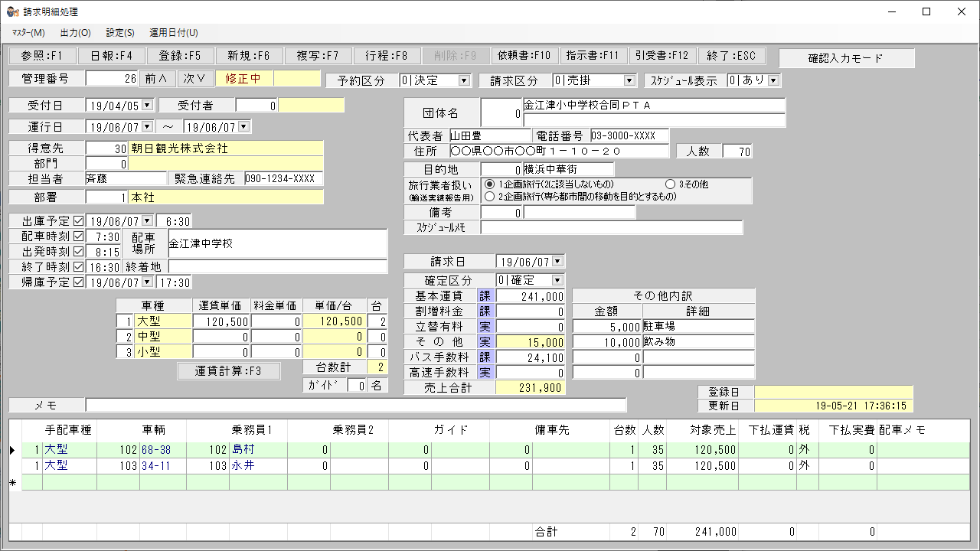Image resolution: width=980 pixels, height=551 pixels.
Task: Open the マスター(M) menu
Action: tap(29, 33)
